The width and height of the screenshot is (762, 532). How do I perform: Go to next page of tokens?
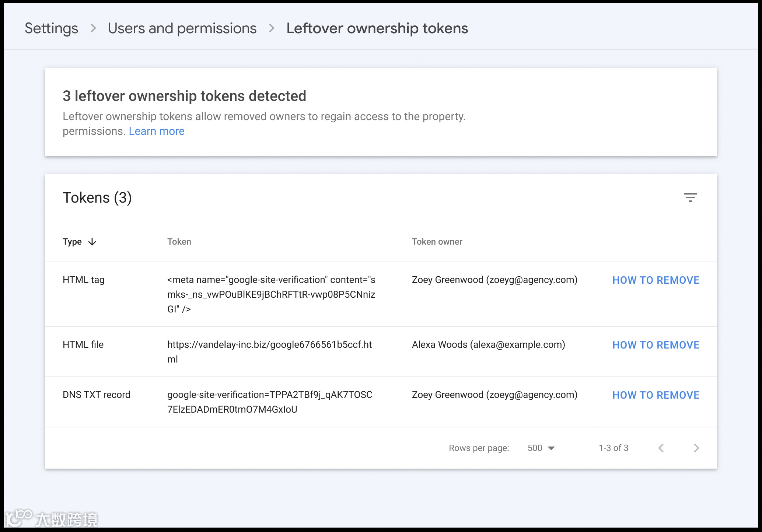pyautogui.click(x=696, y=448)
